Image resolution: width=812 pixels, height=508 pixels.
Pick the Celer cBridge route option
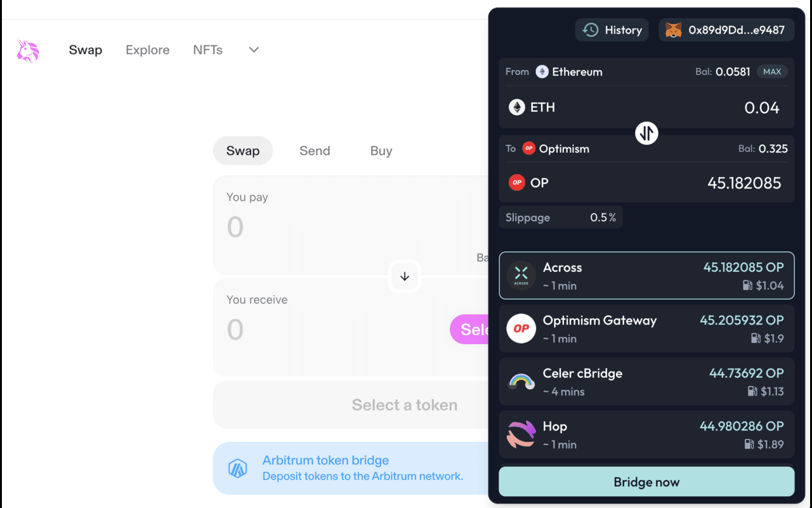coord(646,382)
